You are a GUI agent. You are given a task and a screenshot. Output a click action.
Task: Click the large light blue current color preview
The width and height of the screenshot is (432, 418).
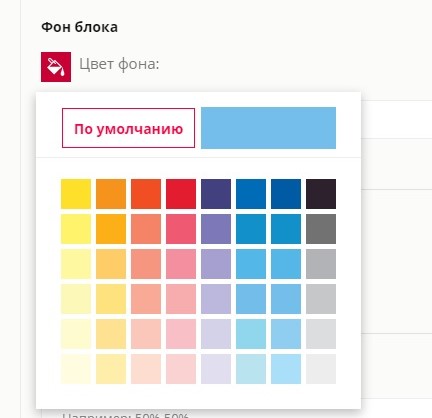pos(268,128)
